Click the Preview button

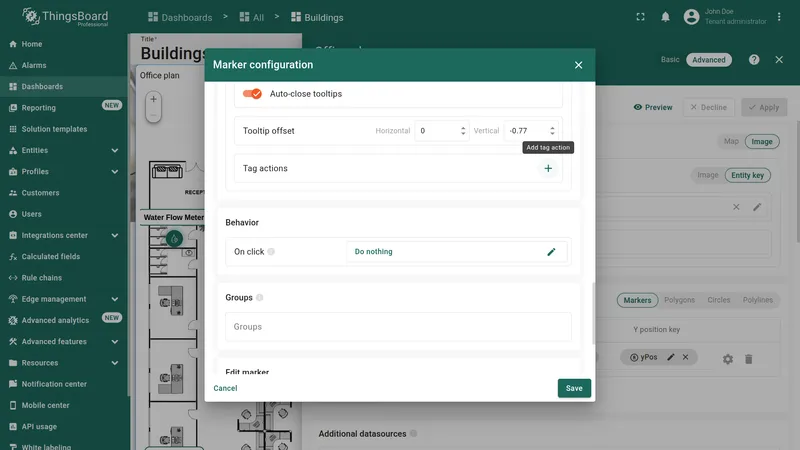(653, 107)
